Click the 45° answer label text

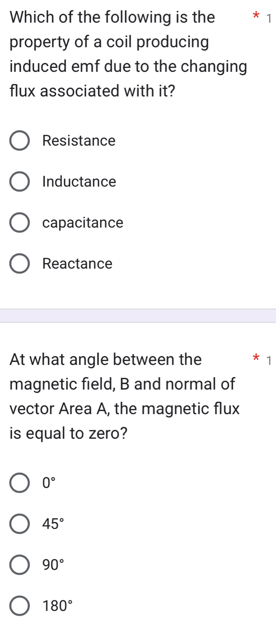53,524
